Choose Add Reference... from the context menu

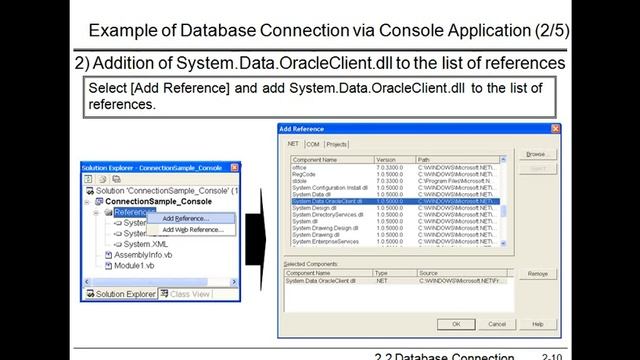click(x=191, y=218)
